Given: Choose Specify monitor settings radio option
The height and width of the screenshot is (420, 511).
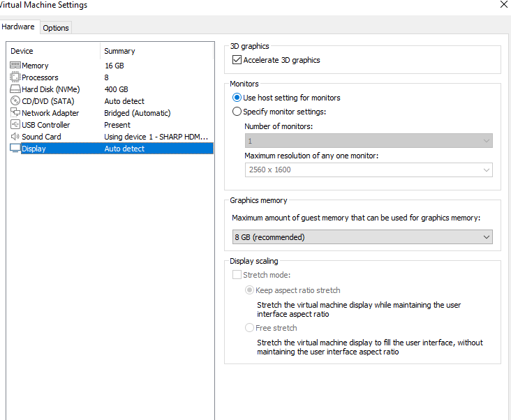Looking at the screenshot, I should tap(237, 112).
